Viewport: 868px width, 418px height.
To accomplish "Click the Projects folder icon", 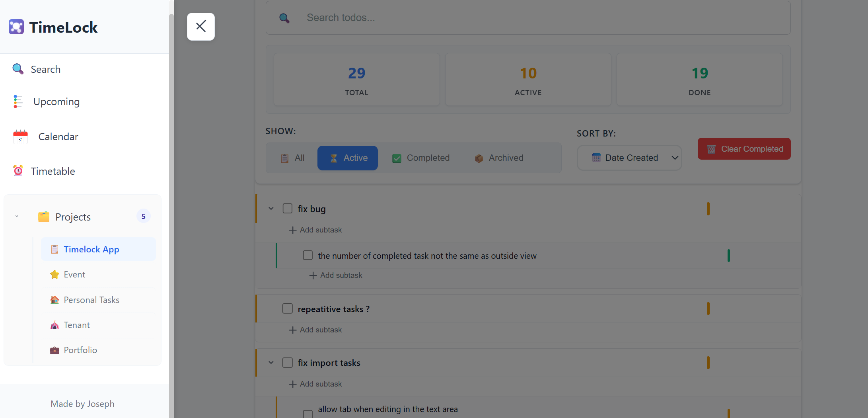I will (43, 217).
